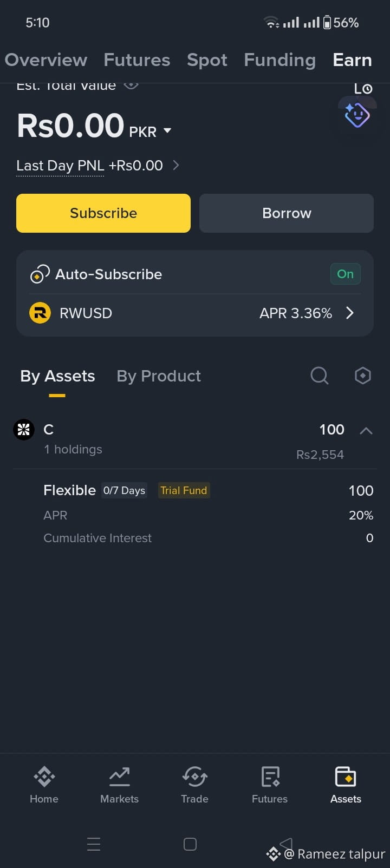Go to Home in bottom navigation
This screenshot has width=390, height=868.
pyautogui.click(x=44, y=785)
